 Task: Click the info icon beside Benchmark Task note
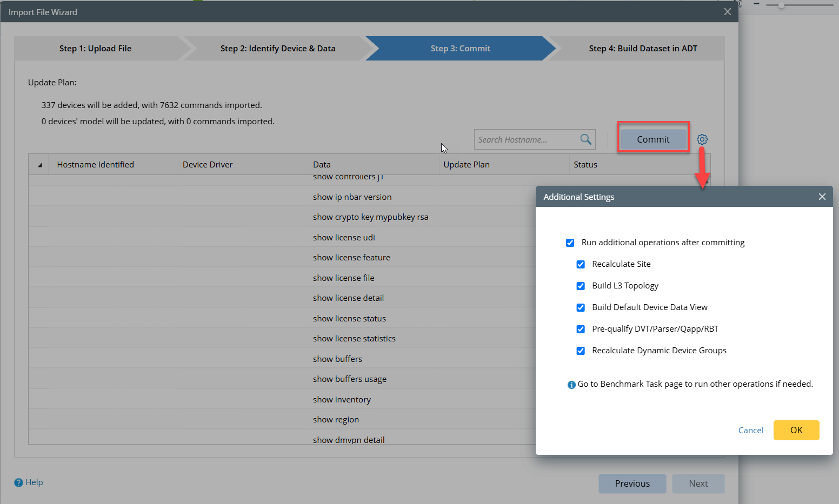[x=571, y=385]
